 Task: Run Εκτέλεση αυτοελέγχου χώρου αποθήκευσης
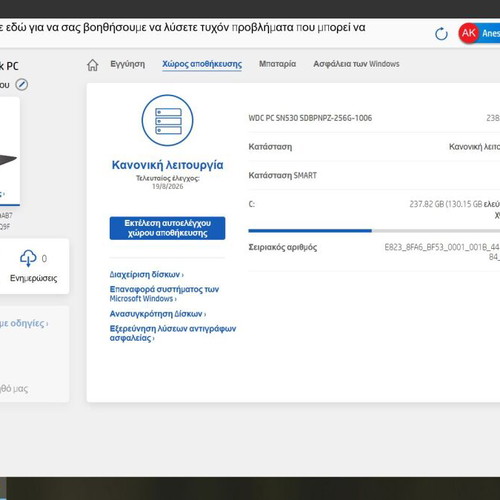167,228
